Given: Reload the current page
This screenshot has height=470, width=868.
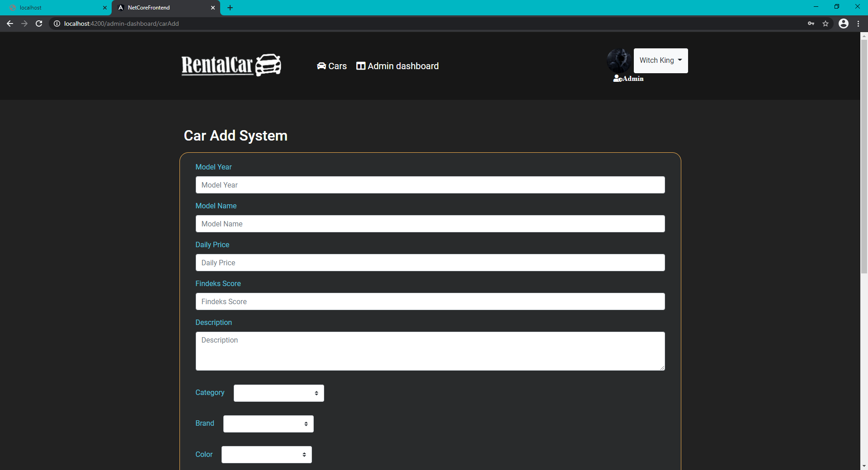Looking at the screenshot, I should click(x=39, y=23).
